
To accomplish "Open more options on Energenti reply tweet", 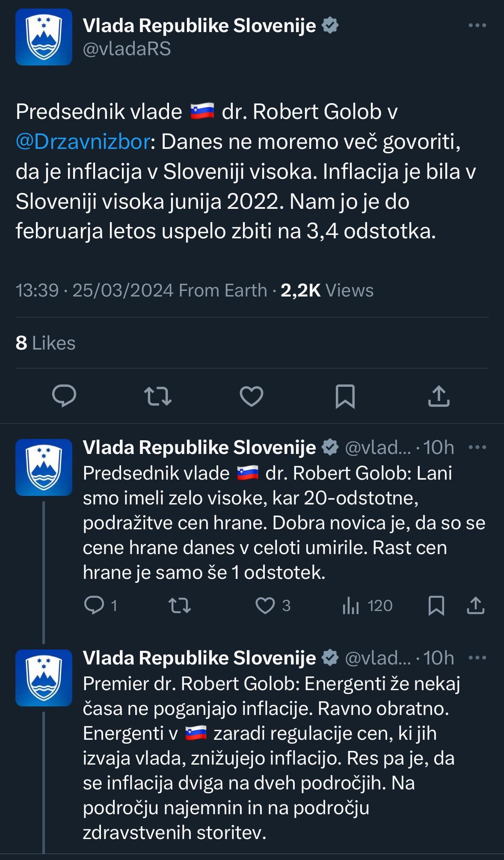I will coord(477,658).
